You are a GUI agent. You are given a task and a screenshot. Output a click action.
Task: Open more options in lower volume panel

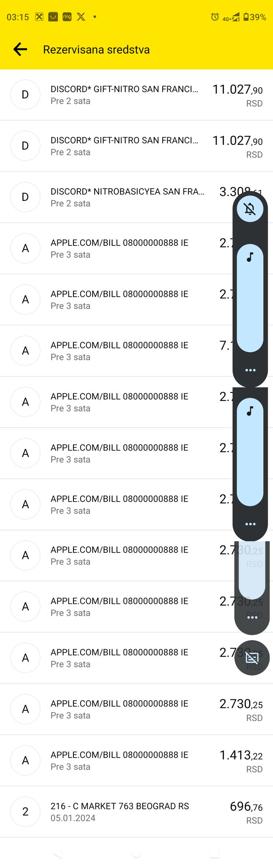point(250,524)
